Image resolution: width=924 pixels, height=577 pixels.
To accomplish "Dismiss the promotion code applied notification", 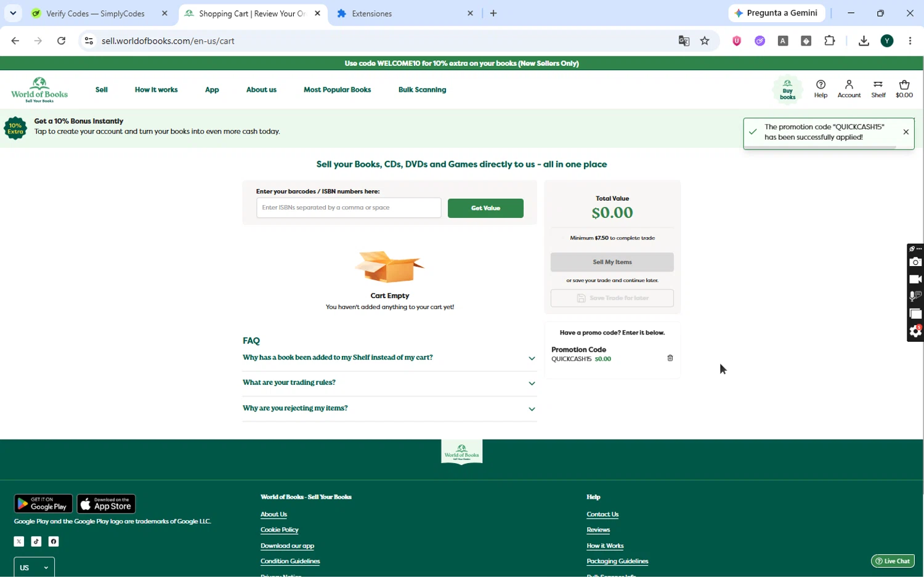I will [x=906, y=132].
